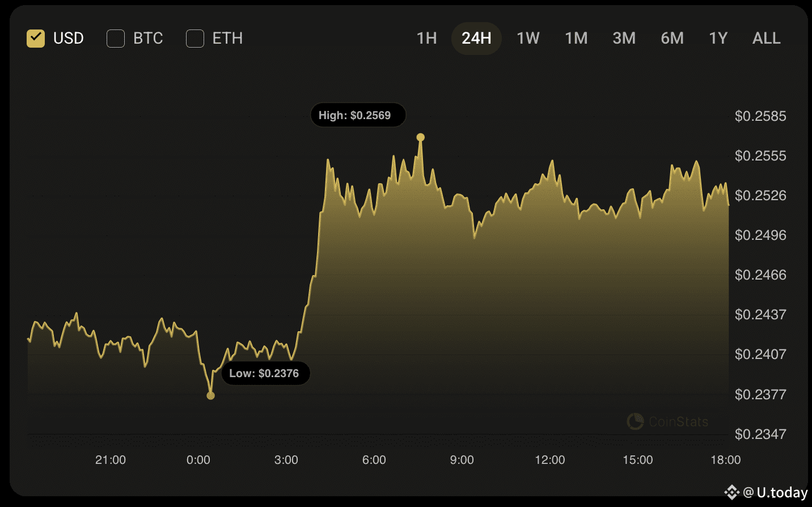Click the 'Low: $0.2376' label
This screenshot has height=507, width=812.
[x=266, y=373]
